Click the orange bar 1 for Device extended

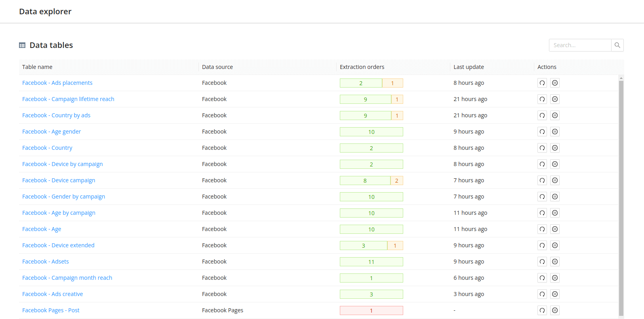pyautogui.click(x=395, y=246)
